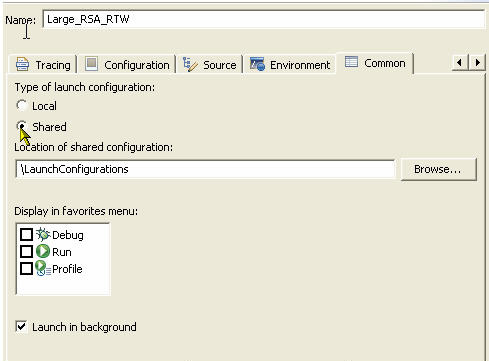This screenshot has width=489, height=361.
Task: Click the Name field containing Large_RSA_RTW
Action: [x=264, y=19]
